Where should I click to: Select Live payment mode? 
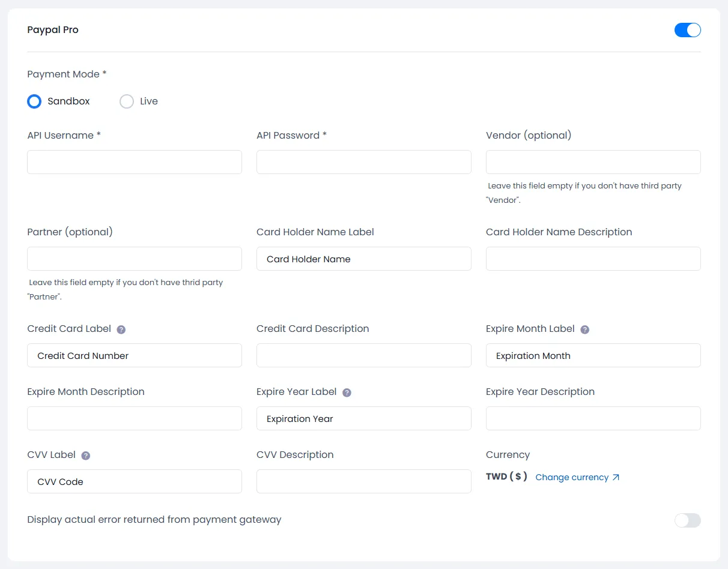pos(127,101)
